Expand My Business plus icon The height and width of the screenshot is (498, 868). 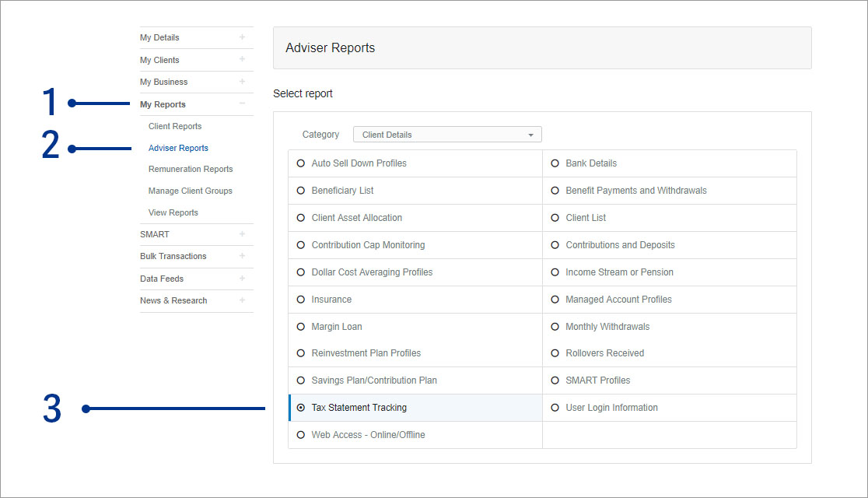tap(242, 82)
